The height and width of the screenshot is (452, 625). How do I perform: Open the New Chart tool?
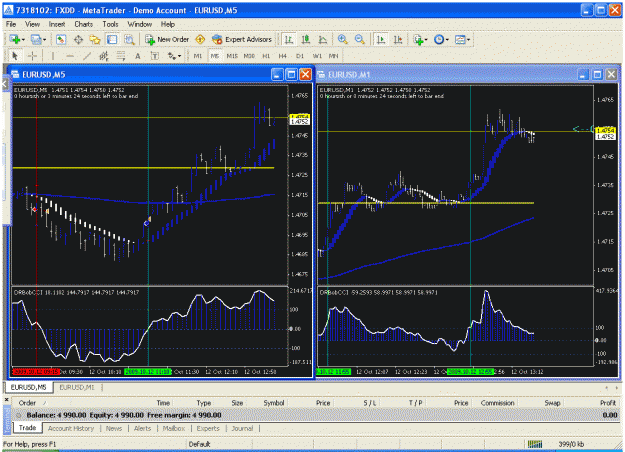[x=15, y=39]
